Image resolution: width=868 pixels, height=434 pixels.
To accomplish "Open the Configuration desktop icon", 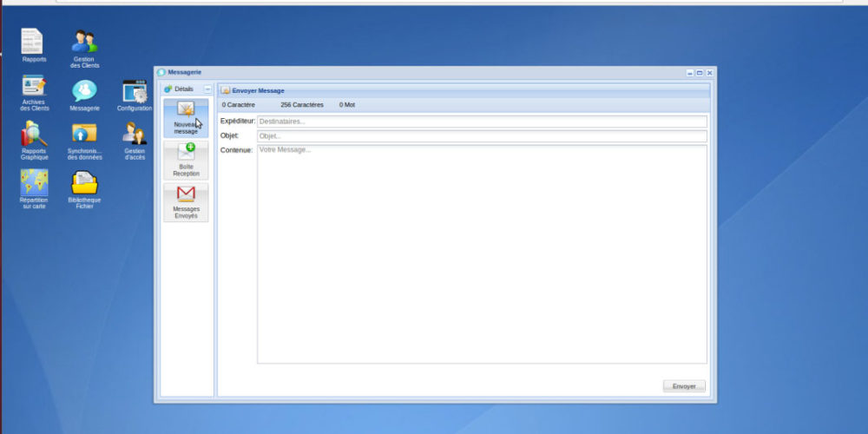I will click(135, 90).
